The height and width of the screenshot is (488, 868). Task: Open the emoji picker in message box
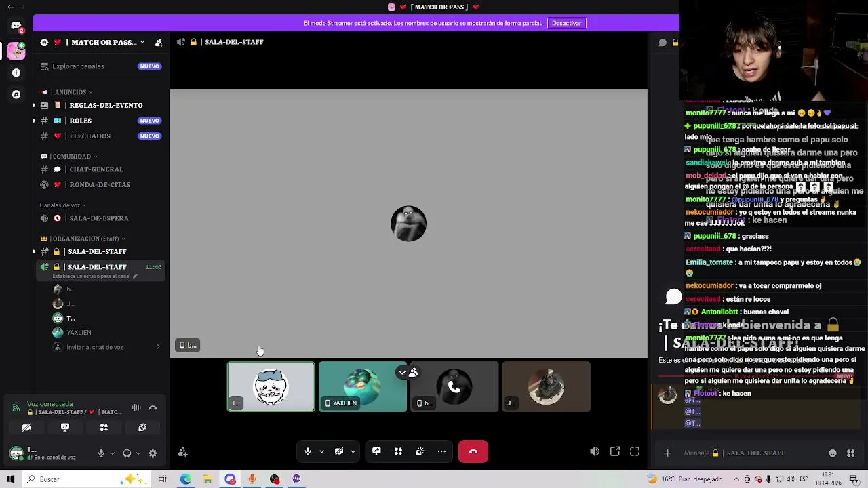click(833, 453)
